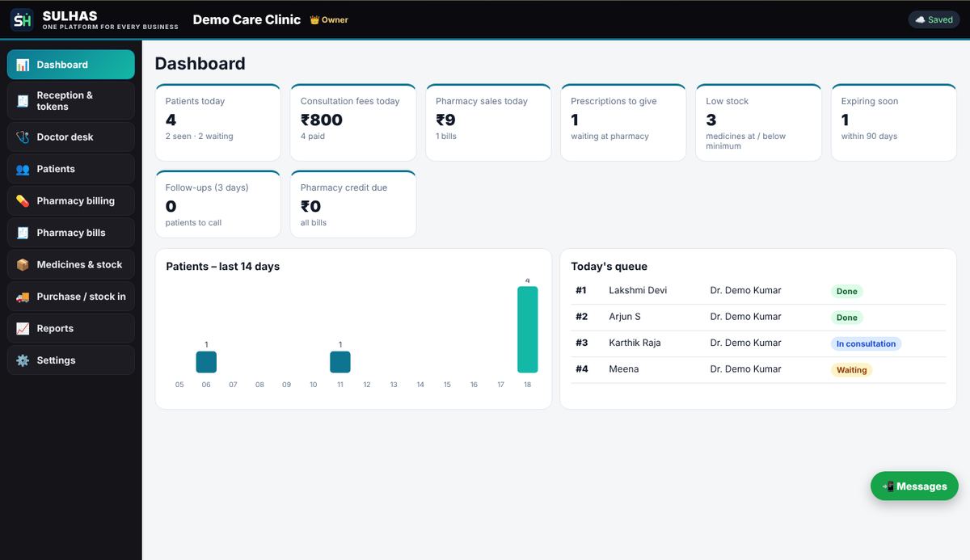This screenshot has height=560, width=970.
Task: Click the Owner role badge
Action: (x=329, y=20)
